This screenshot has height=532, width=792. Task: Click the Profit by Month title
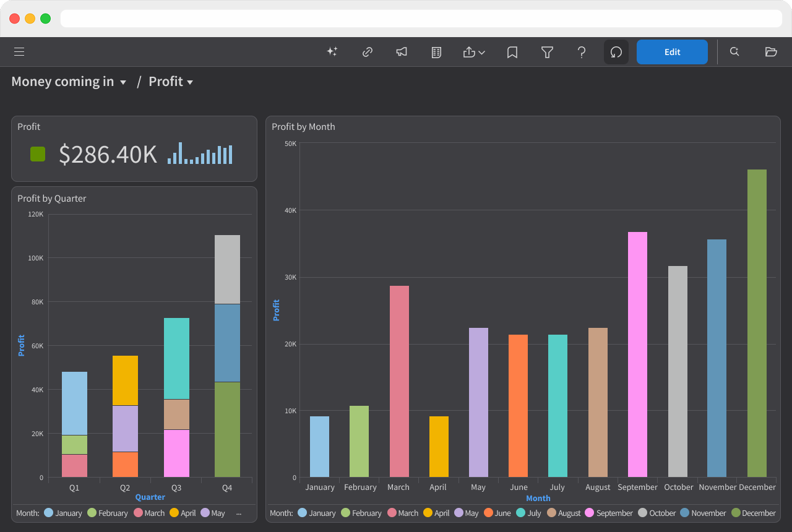tap(303, 127)
